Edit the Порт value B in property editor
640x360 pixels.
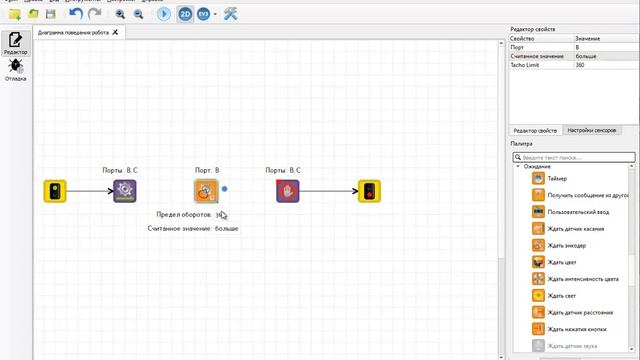(x=605, y=47)
